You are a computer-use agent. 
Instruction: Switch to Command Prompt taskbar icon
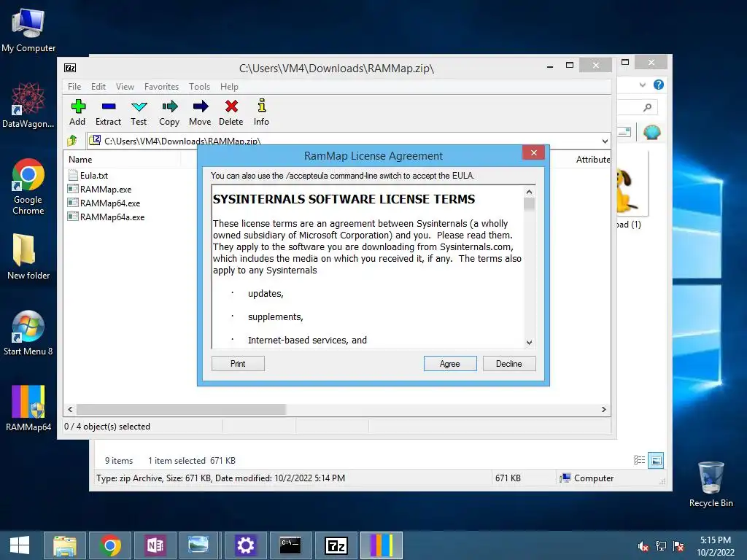click(290, 545)
